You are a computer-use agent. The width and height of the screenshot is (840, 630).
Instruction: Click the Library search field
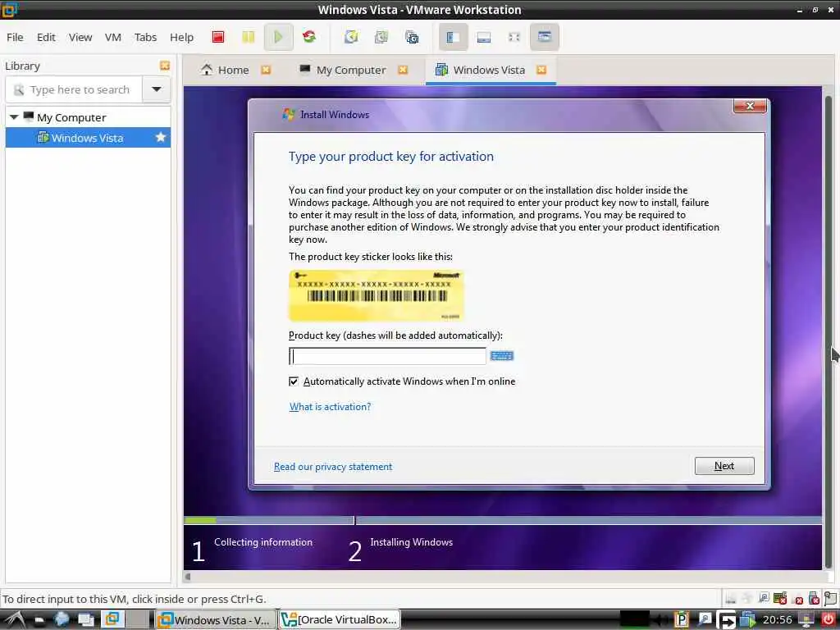74,89
